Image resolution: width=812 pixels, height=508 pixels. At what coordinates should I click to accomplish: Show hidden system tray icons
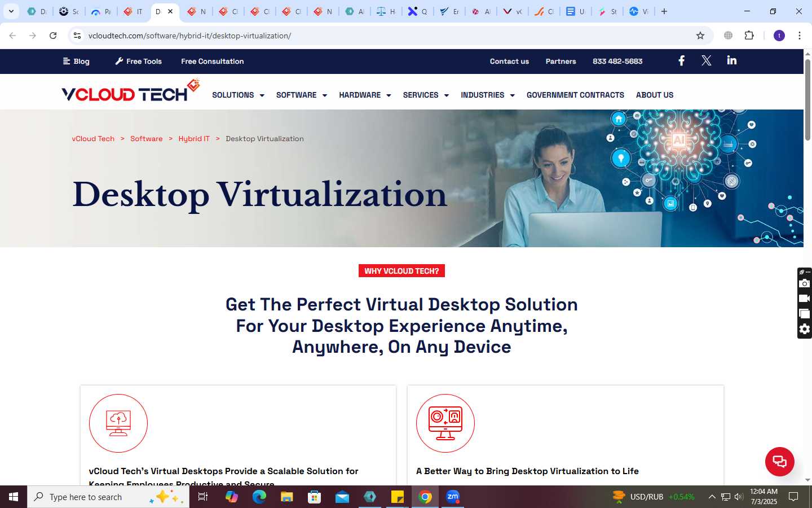(712, 497)
